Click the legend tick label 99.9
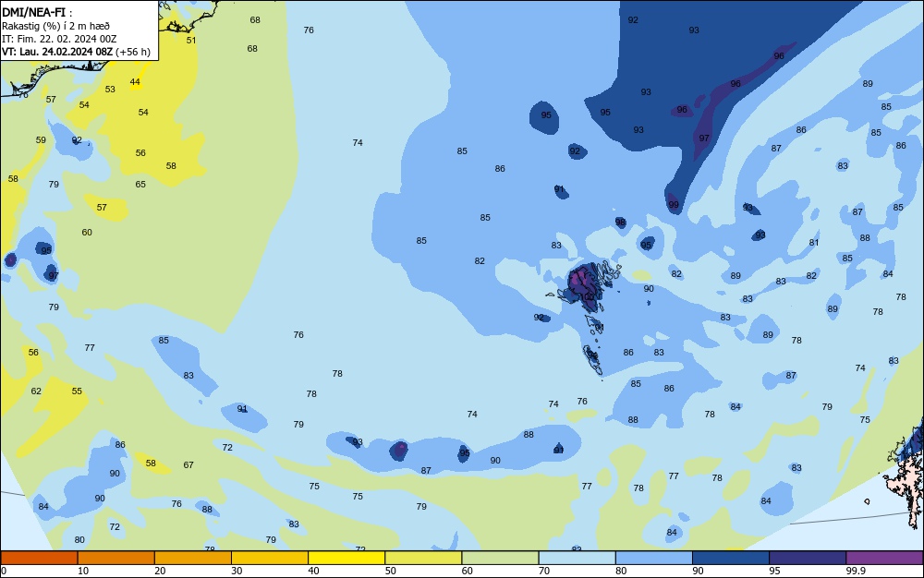 (x=856, y=571)
